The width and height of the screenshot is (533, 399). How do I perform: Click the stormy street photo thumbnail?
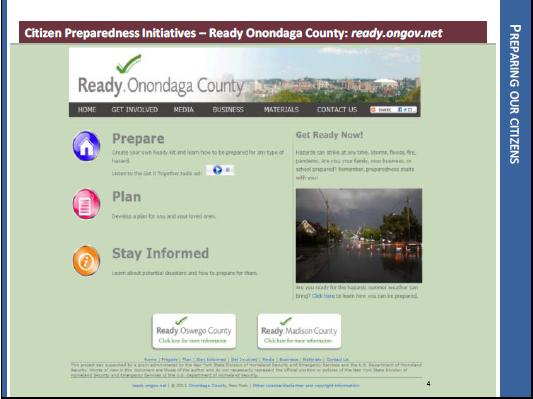[x=359, y=236]
